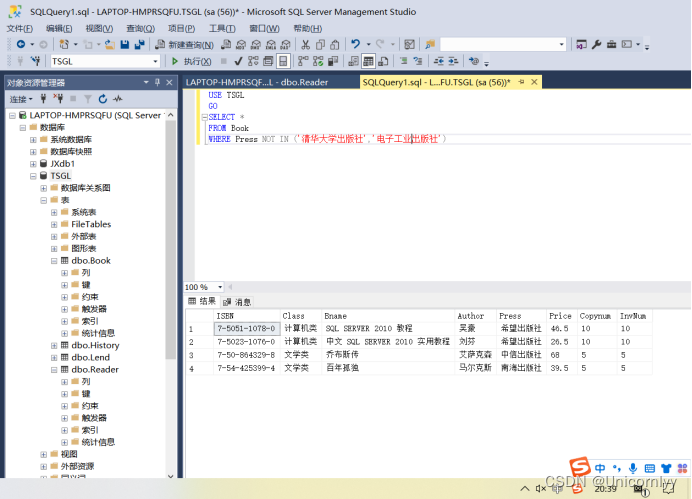Open the 100 % zoom dropdown
This screenshot has width=692, height=499.
pos(220,287)
